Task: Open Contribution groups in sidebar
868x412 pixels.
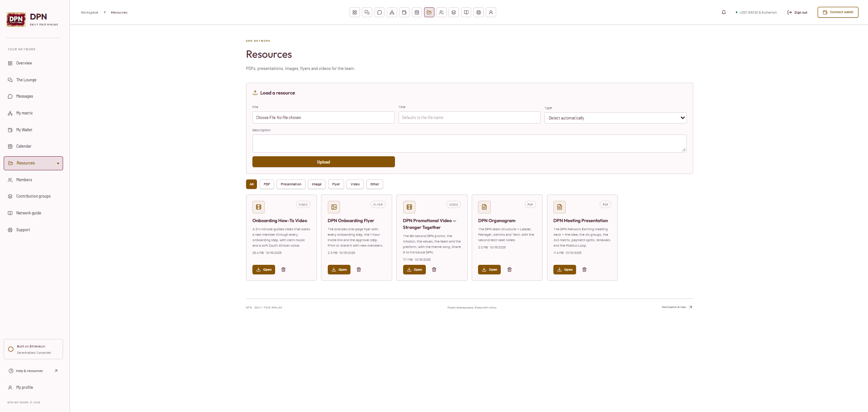Action: click(x=33, y=196)
